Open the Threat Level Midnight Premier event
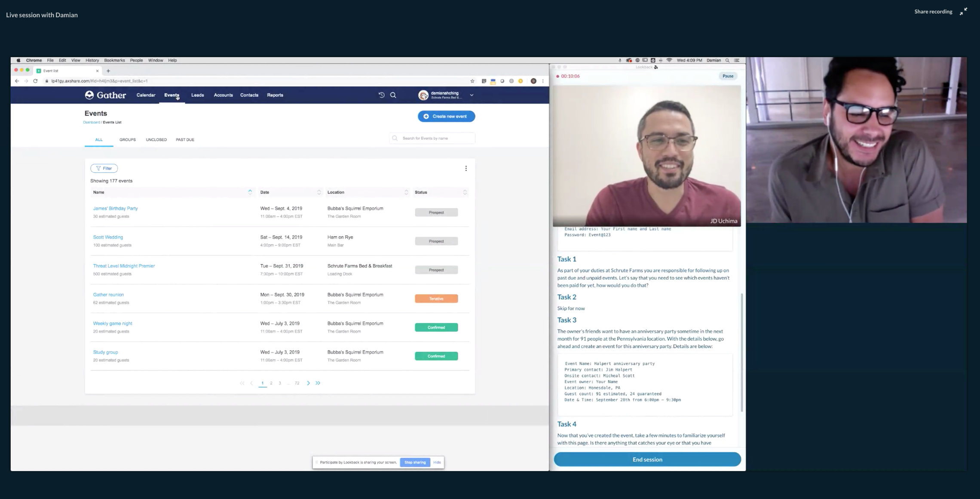The height and width of the screenshot is (499, 980). [124, 266]
